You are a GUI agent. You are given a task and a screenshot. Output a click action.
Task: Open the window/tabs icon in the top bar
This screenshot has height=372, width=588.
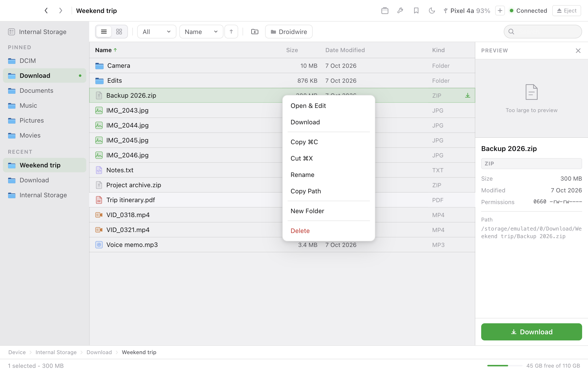tap(385, 11)
